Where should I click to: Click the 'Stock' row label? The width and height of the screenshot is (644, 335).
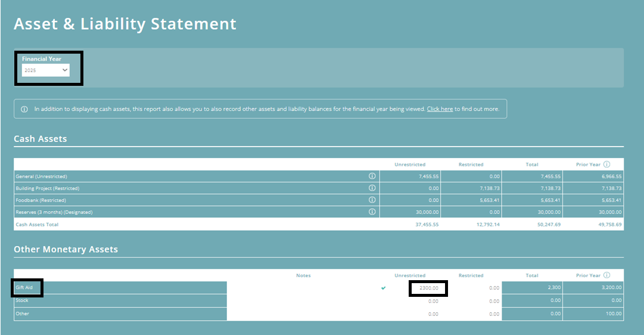click(x=22, y=300)
